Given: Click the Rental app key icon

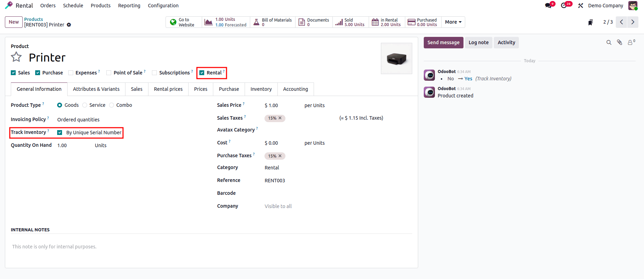Looking at the screenshot, I should (x=9, y=5).
